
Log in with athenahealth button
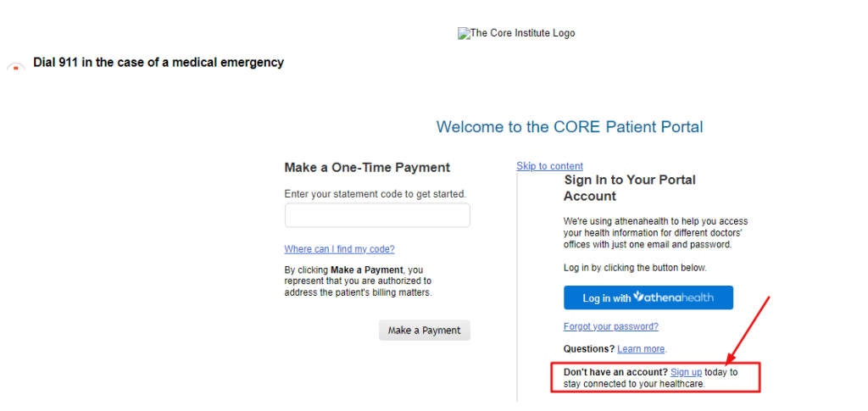tap(648, 297)
